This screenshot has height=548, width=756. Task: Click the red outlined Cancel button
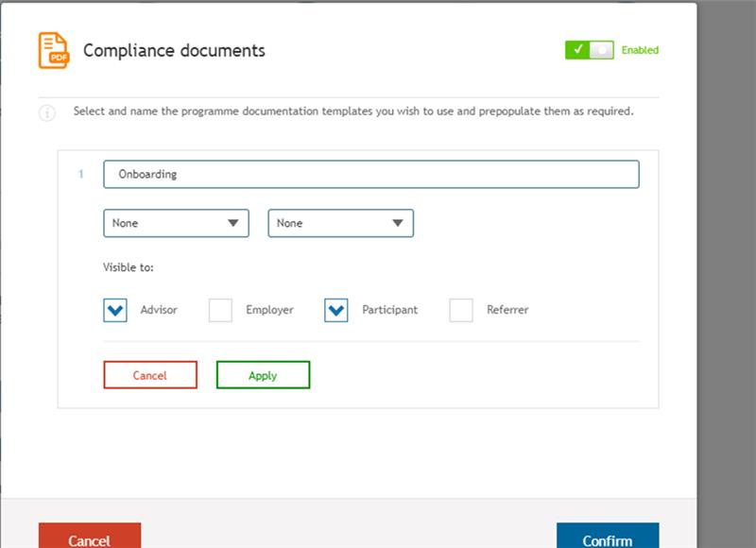tap(150, 375)
